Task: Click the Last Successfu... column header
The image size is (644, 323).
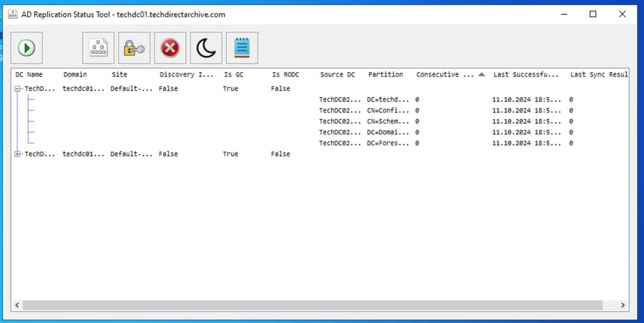Action: [x=526, y=75]
